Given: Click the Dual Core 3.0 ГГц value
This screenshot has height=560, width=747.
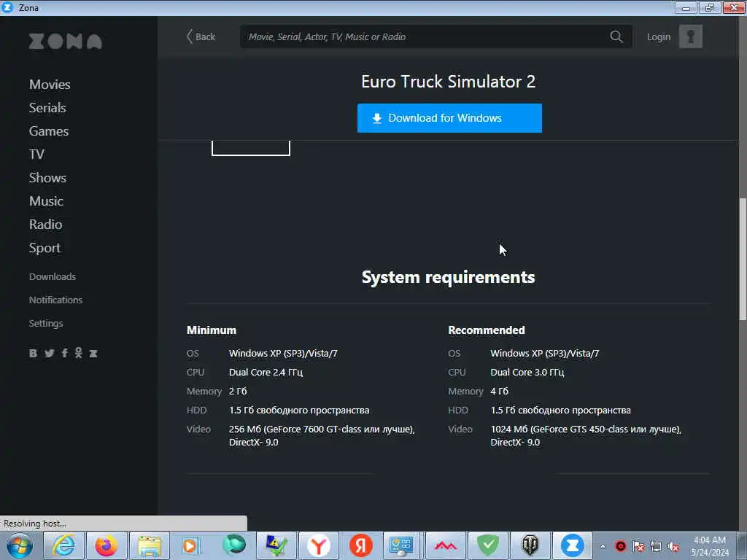Looking at the screenshot, I should point(527,373).
